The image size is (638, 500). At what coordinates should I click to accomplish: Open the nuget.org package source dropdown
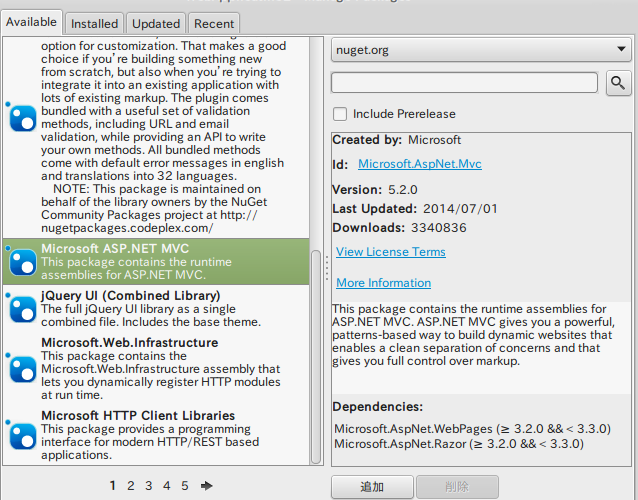481,50
